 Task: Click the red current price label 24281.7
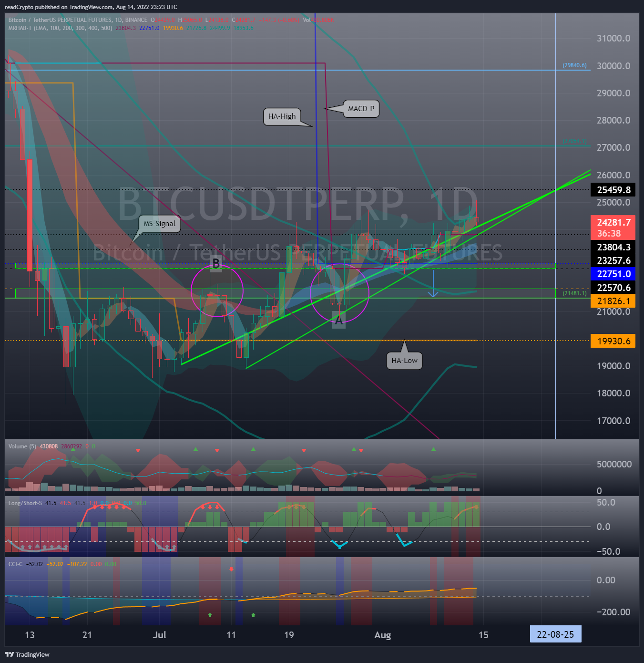(x=613, y=228)
